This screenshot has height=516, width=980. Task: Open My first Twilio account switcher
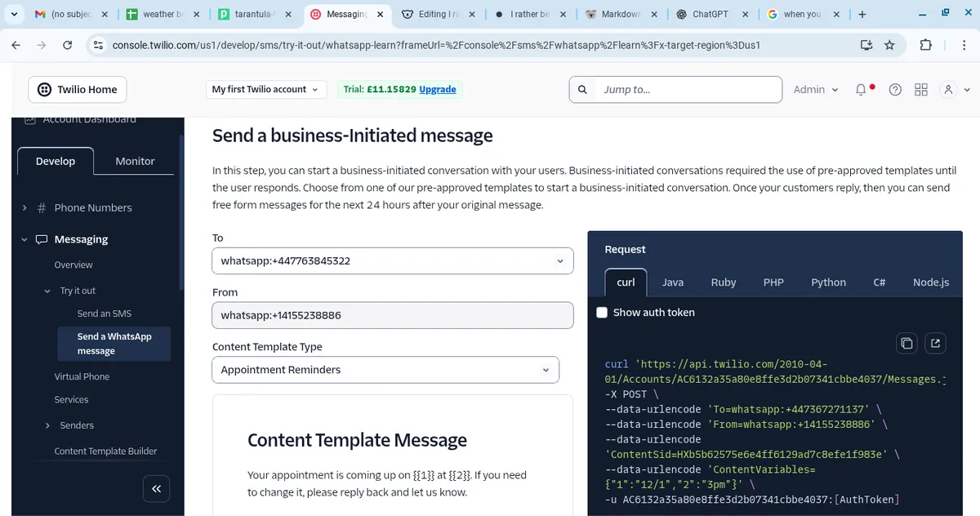pyautogui.click(x=265, y=90)
